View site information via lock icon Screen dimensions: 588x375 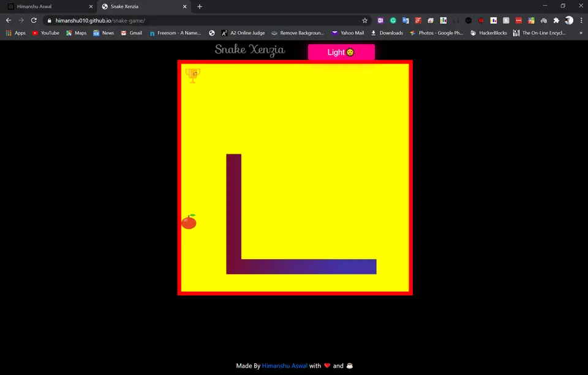[49, 21]
